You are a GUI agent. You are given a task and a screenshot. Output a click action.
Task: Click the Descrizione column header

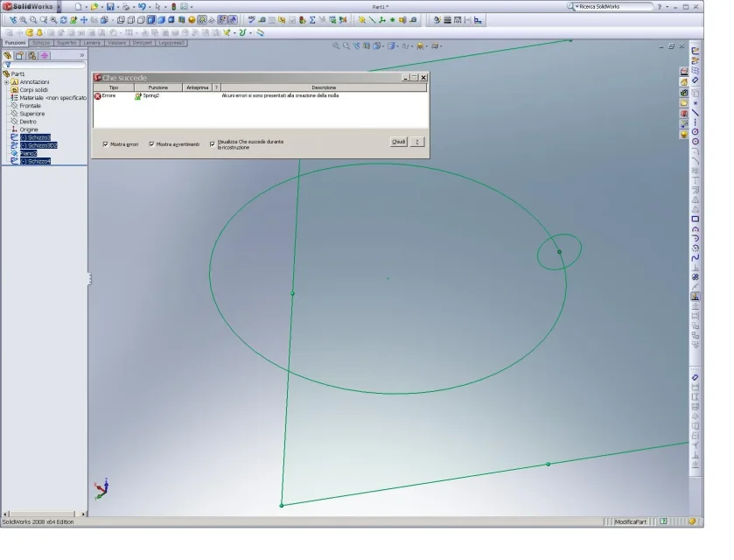(324, 87)
